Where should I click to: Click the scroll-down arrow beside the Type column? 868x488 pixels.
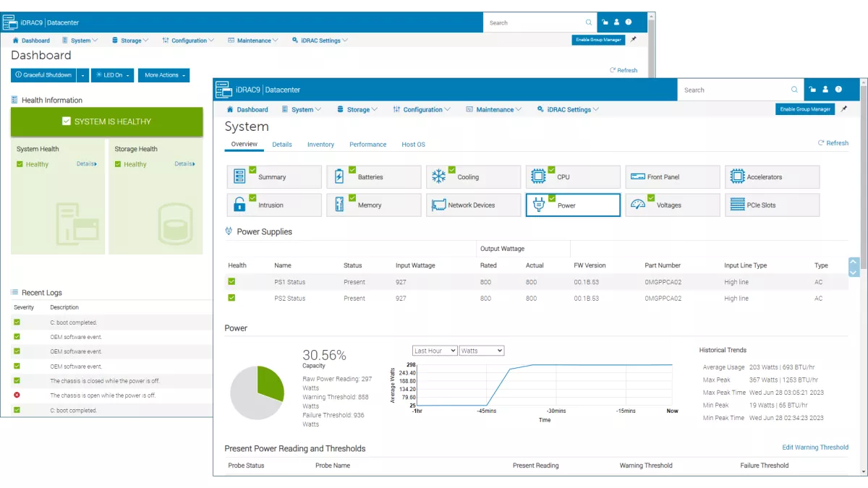pyautogui.click(x=854, y=273)
